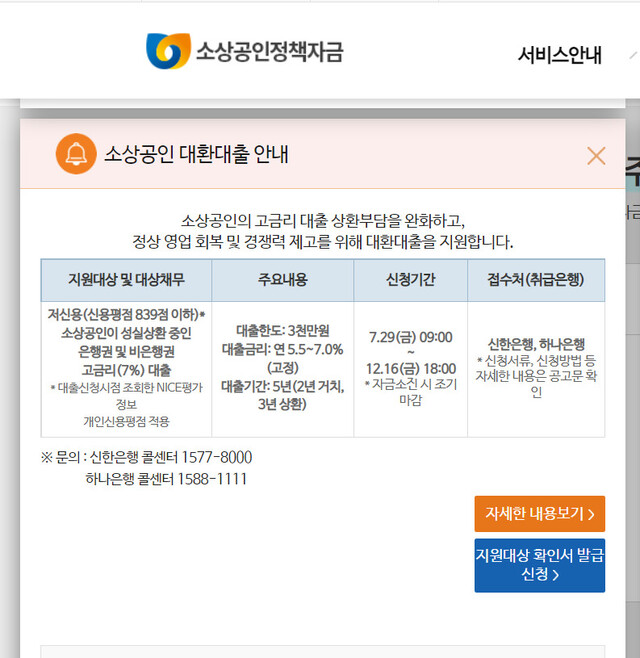Close the 대환대출 안내 popup with X

click(596, 155)
